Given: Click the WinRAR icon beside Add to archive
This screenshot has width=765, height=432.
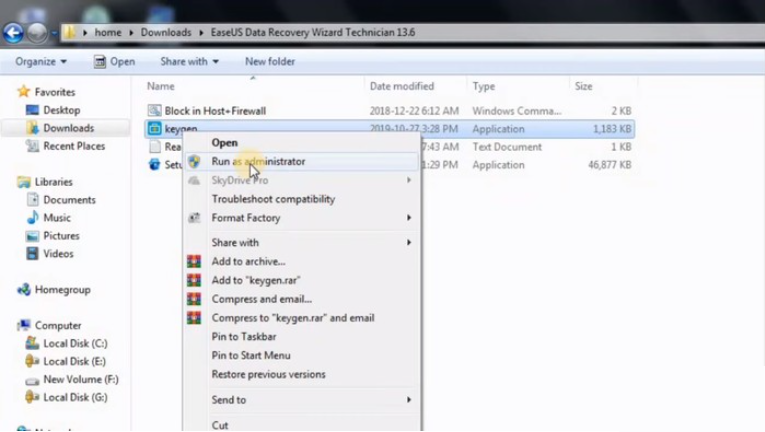Looking at the screenshot, I should [194, 262].
